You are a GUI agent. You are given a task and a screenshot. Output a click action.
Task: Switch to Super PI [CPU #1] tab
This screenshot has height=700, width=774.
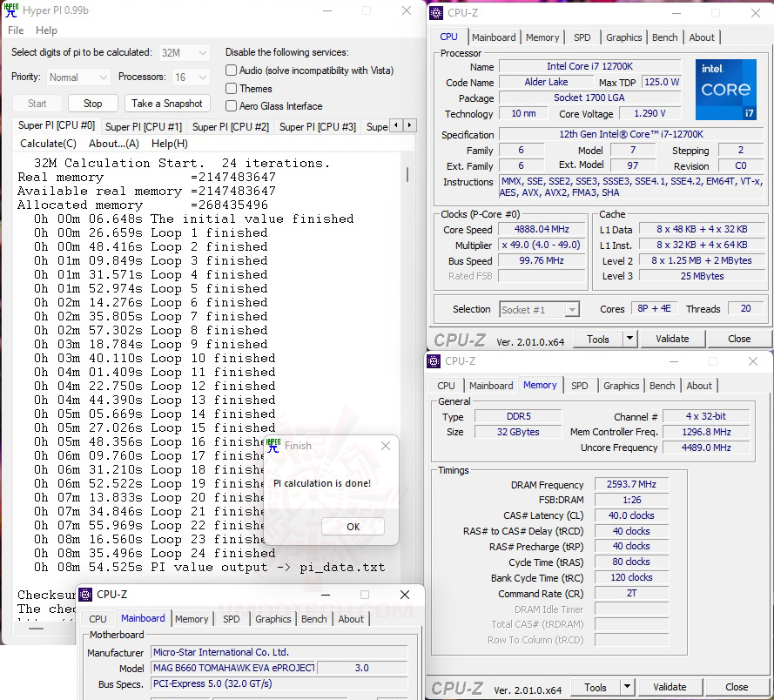coord(144,127)
